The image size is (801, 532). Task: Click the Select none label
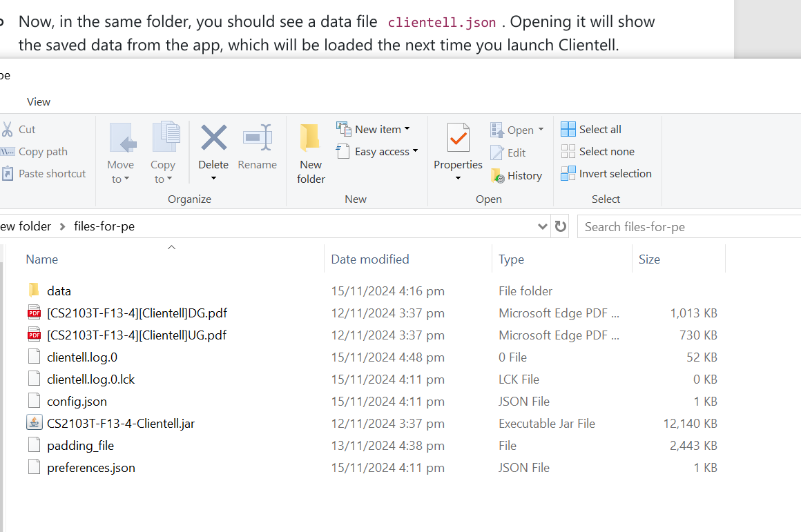607,151
